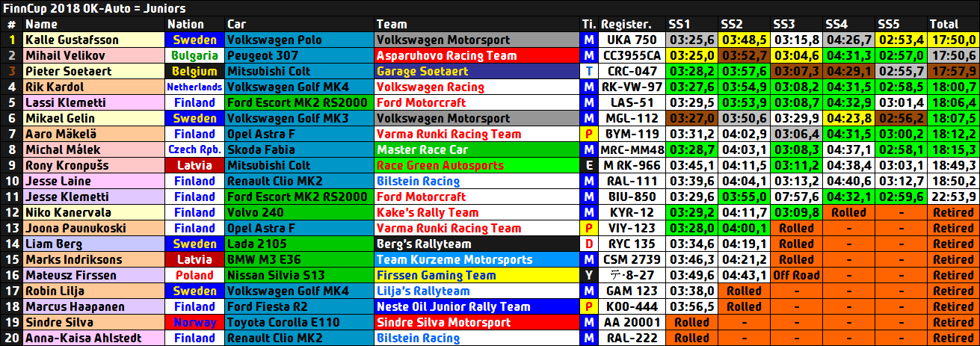The image size is (980, 346).
Task: Click tire cell 'T' in Pieter Soetaert's row
Action: [589, 71]
